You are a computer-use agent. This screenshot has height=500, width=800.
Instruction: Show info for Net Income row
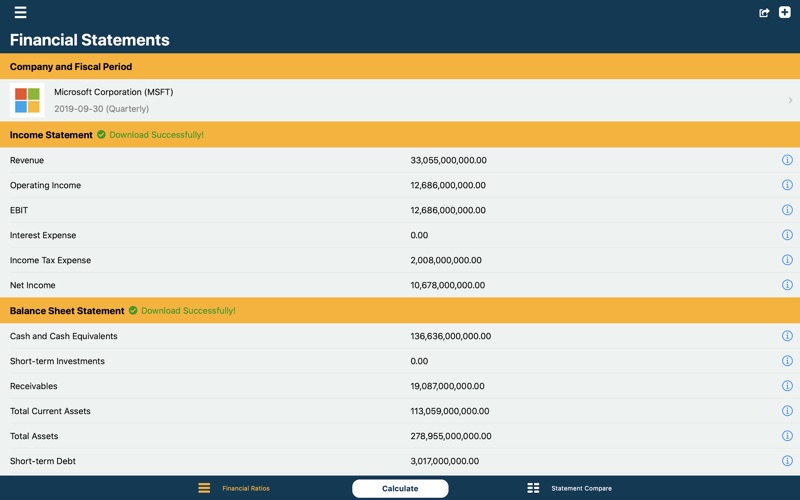[x=787, y=285]
